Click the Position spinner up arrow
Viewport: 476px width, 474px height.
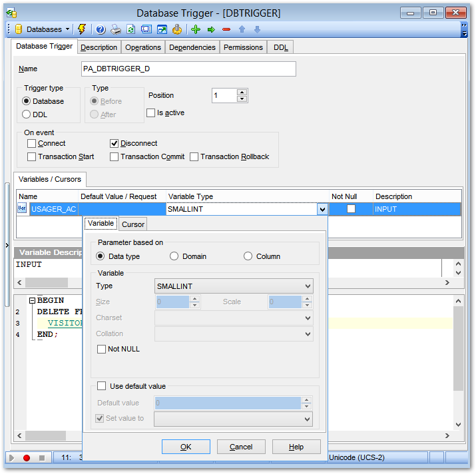pos(242,93)
